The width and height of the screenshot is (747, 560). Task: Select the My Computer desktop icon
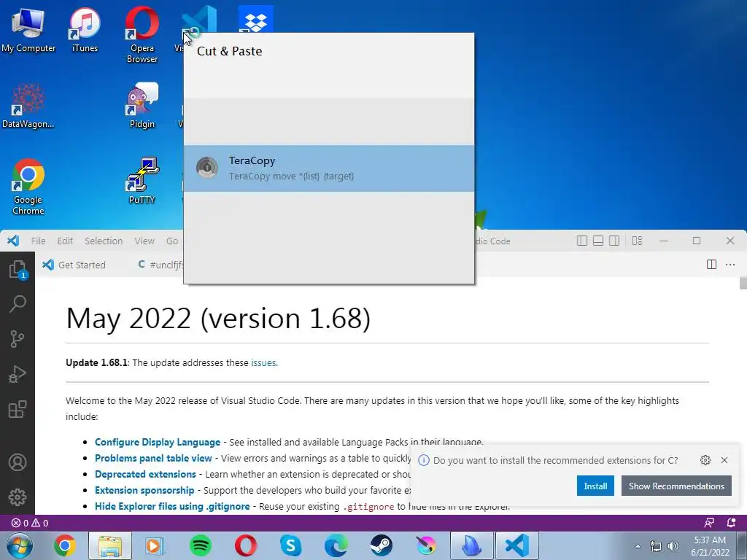pos(28,30)
